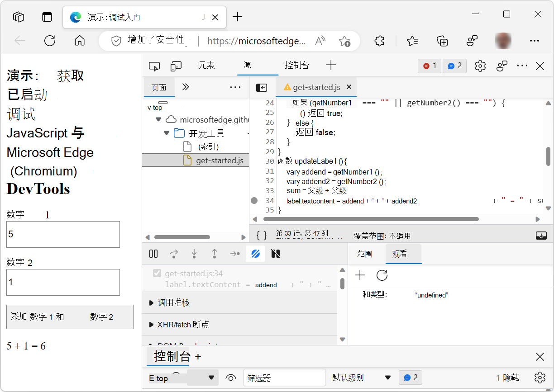The width and height of the screenshot is (554, 392).
Task: Click the step icon in debugger toolbar
Action: pyautogui.click(x=235, y=254)
